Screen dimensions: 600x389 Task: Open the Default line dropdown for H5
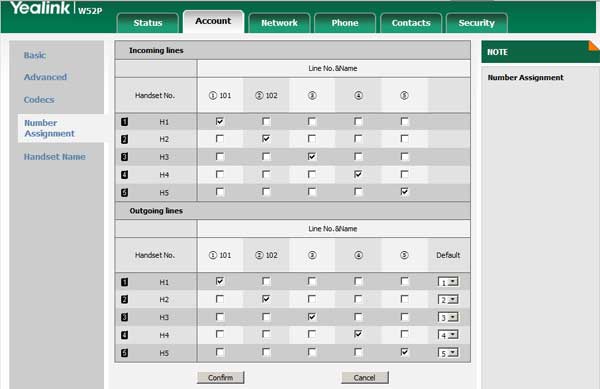tap(448, 353)
